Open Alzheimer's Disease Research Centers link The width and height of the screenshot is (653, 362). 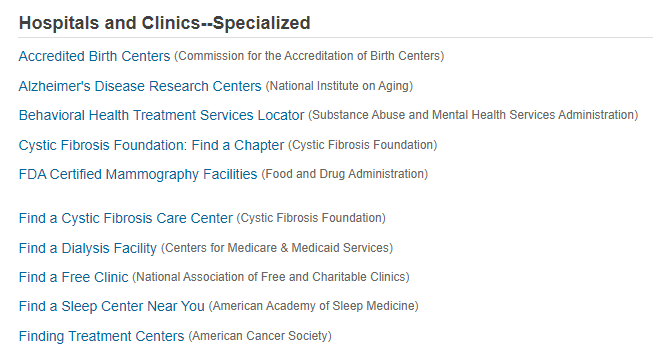click(140, 86)
